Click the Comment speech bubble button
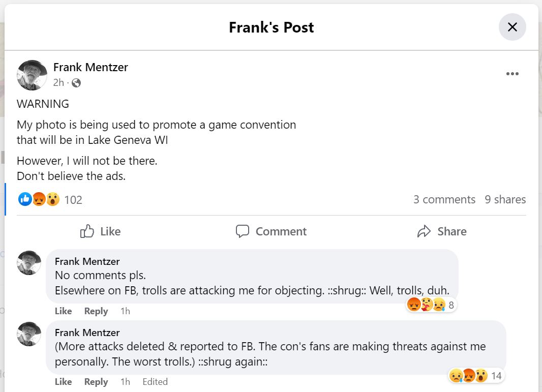 point(271,231)
